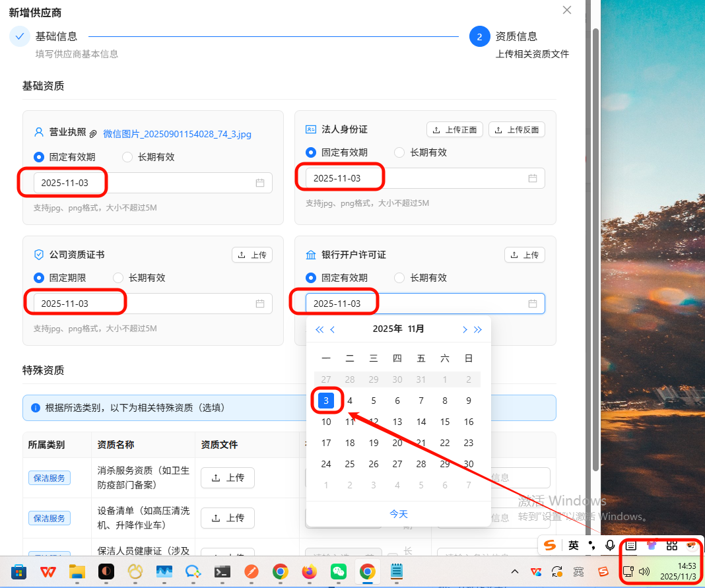Jump to next year in date picker
Screen dimensions: 705x588
[x=478, y=329]
